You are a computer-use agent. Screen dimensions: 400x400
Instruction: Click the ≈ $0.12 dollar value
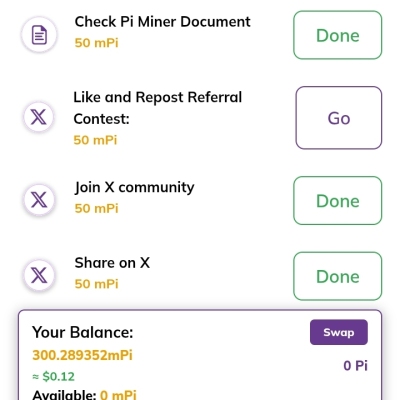click(53, 377)
